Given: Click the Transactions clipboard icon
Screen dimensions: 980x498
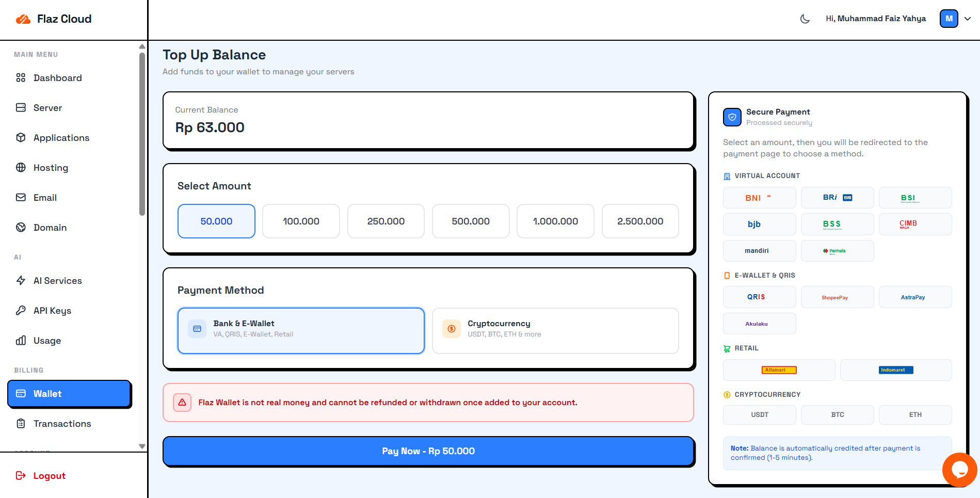Looking at the screenshot, I should click(x=21, y=424).
